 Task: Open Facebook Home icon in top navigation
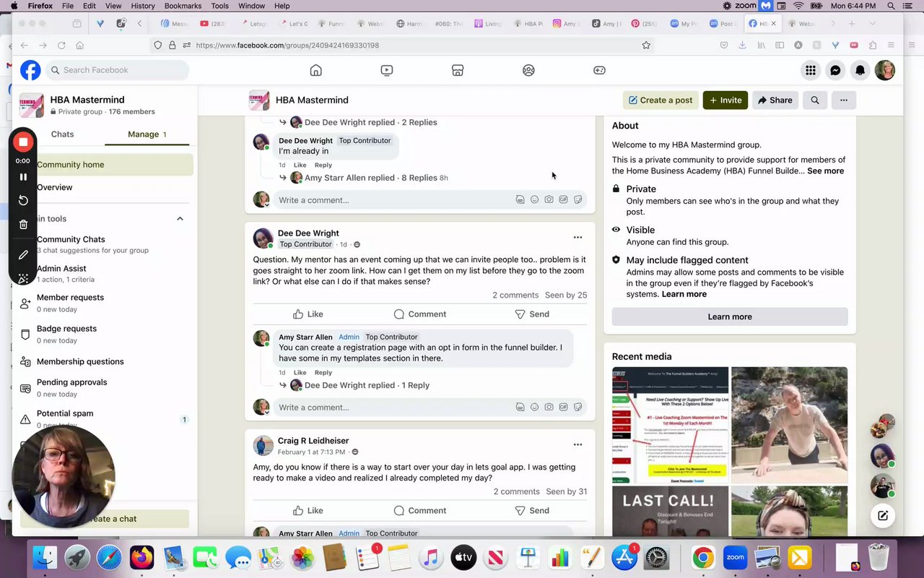(x=315, y=70)
